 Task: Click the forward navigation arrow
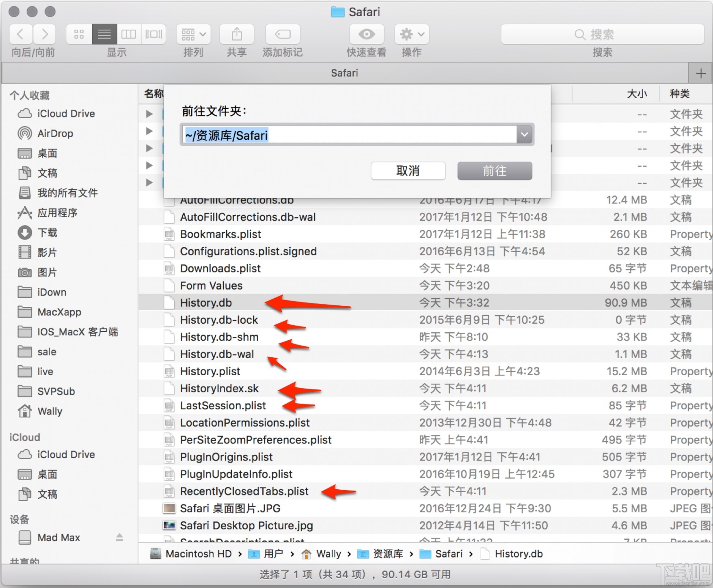coord(45,34)
